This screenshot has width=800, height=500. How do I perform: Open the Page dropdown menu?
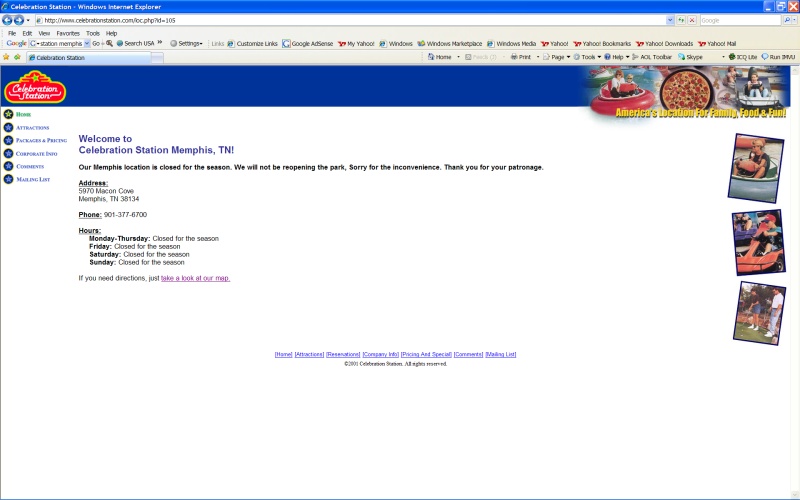coord(556,57)
